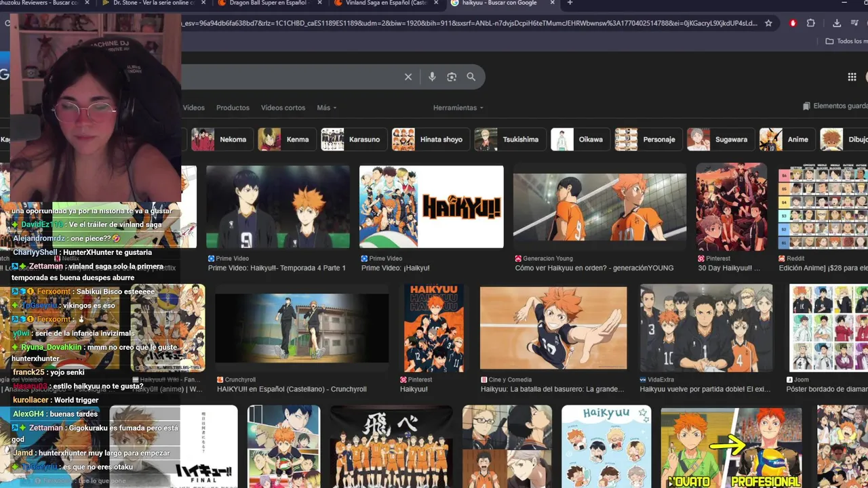Expand the 'Herramientas' dropdown

[x=458, y=108]
